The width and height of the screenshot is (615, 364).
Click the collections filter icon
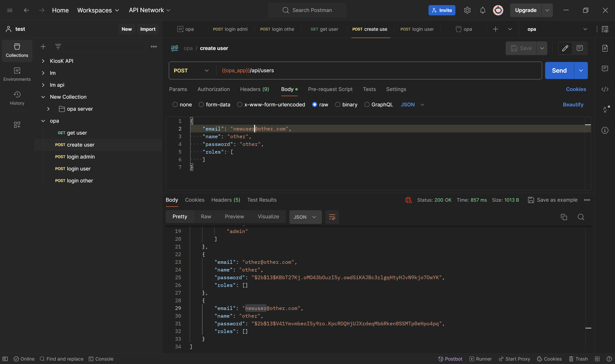pos(58,47)
